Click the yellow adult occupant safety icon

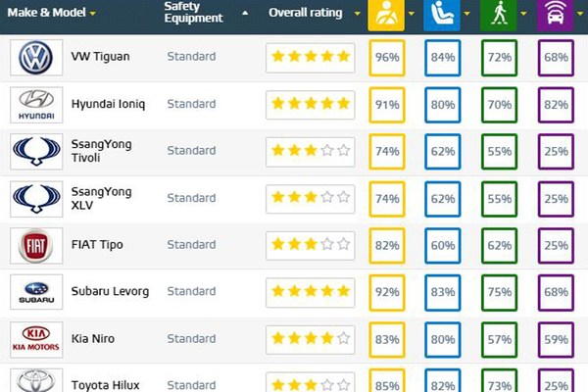pos(386,15)
